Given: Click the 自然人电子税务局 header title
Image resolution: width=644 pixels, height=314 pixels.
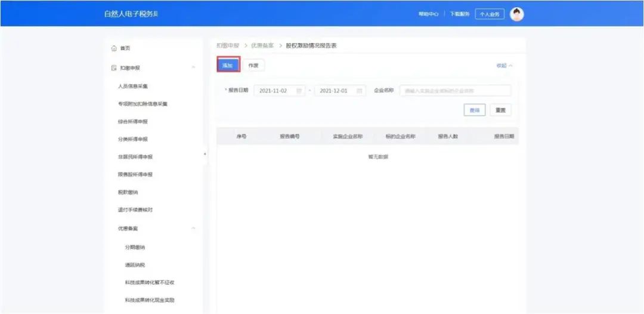Looking at the screenshot, I should click(x=131, y=14).
